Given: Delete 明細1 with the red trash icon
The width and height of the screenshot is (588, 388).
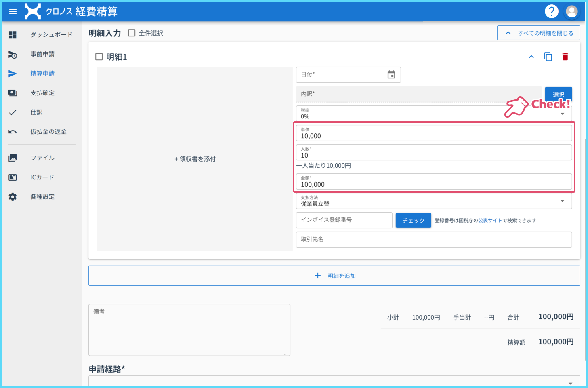Looking at the screenshot, I should click(x=565, y=57).
